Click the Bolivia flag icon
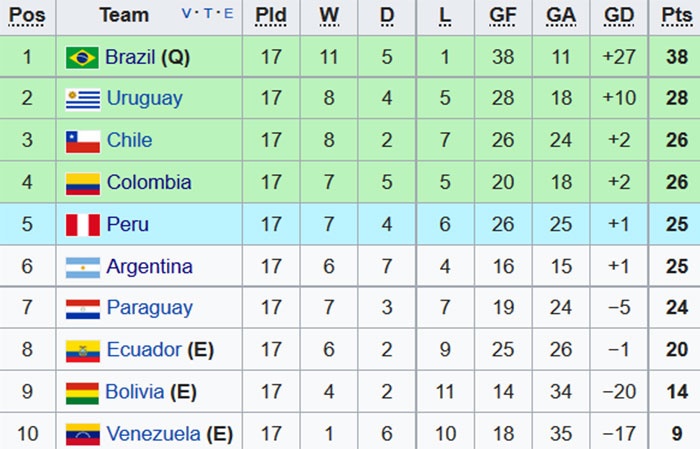The width and height of the screenshot is (700, 449). [82, 392]
